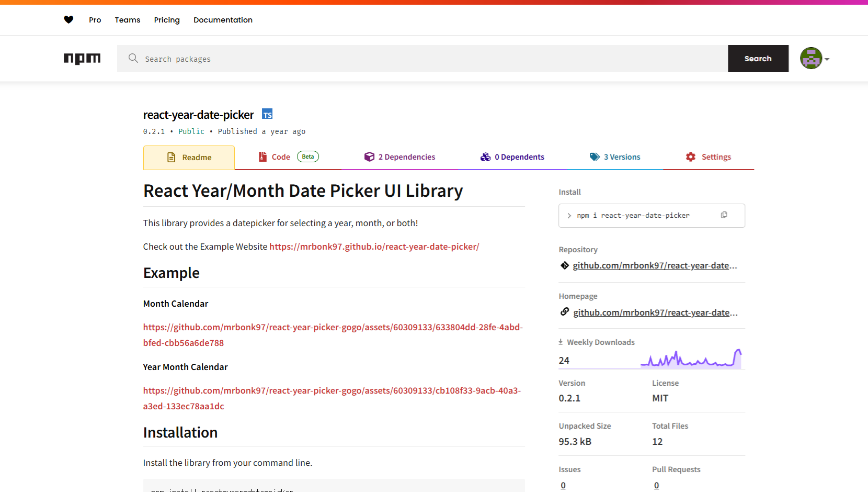Image resolution: width=868 pixels, height=492 pixels.
Task: Open the 2 Dependencies tab
Action: click(400, 157)
